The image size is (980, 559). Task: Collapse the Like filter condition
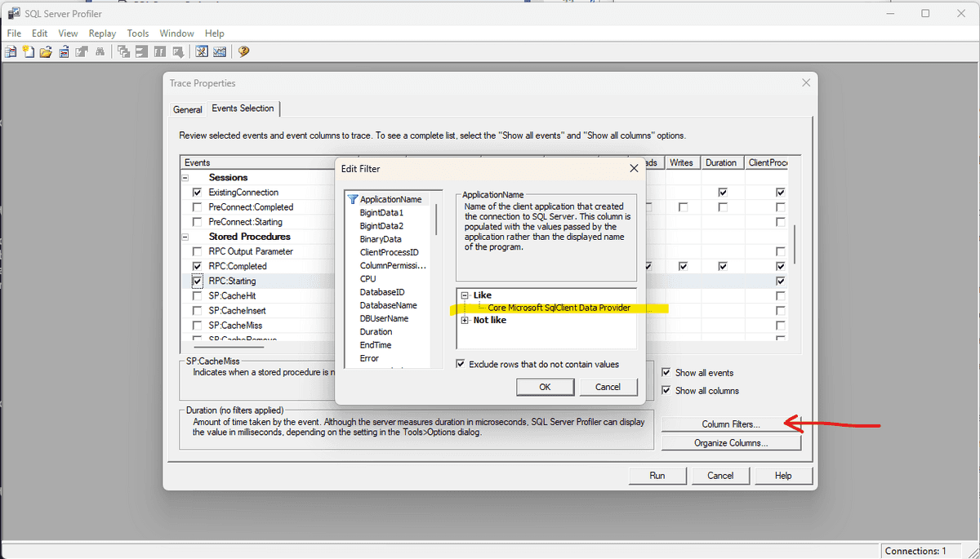click(466, 295)
